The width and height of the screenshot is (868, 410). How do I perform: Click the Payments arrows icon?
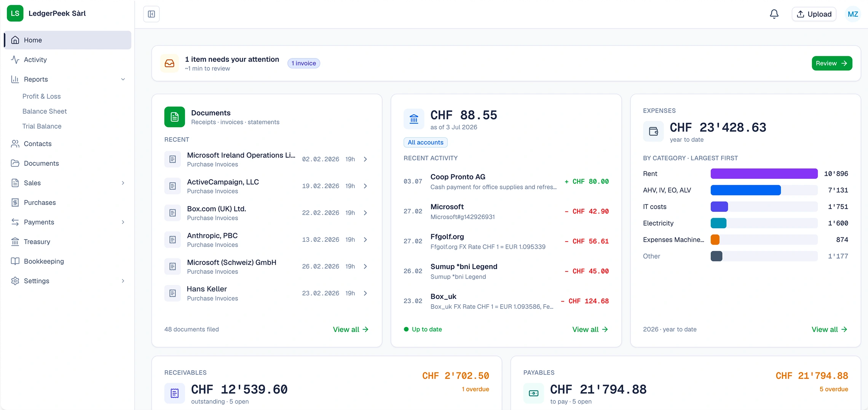(15, 222)
